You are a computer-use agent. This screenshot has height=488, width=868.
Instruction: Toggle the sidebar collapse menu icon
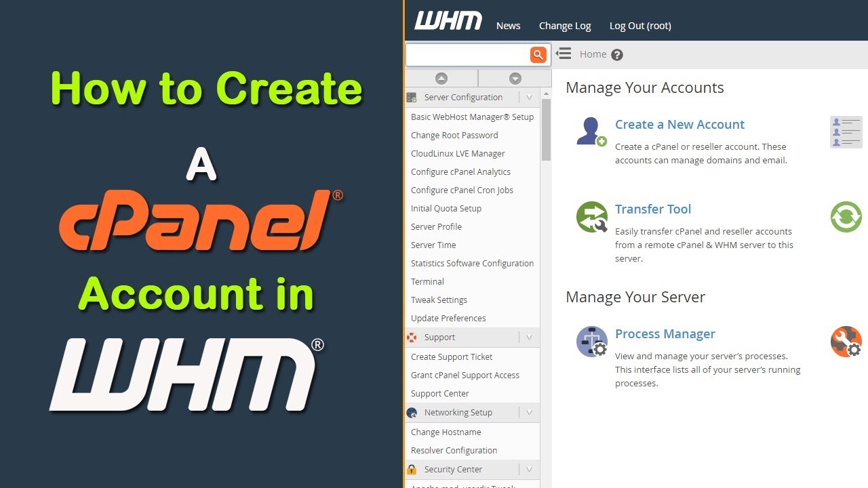coord(563,54)
